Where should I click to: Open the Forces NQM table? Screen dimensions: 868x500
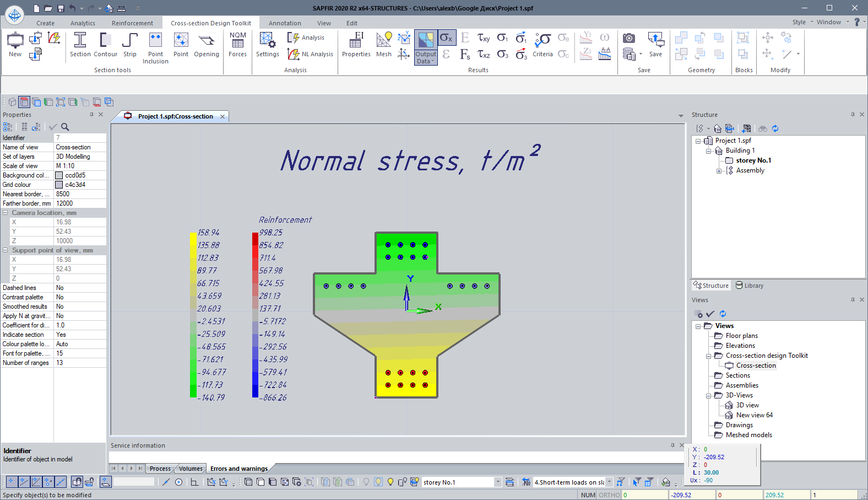pos(237,44)
